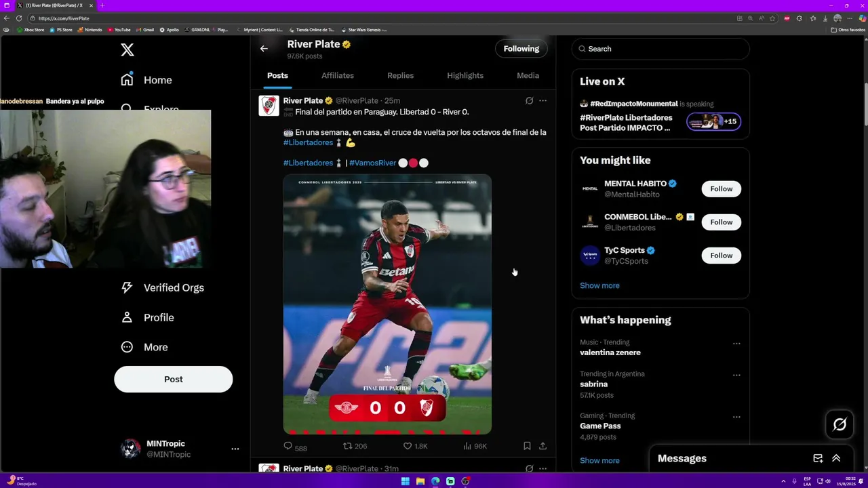Open the YouTube bookmark
The width and height of the screenshot is (868, 488).
coord(119,30)
